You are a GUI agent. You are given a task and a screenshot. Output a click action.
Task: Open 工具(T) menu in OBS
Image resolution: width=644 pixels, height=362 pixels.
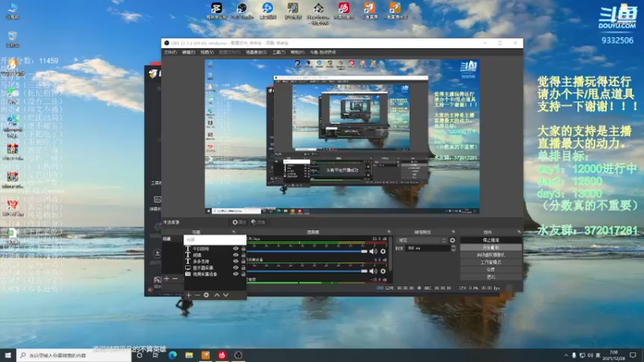(279, 52)
